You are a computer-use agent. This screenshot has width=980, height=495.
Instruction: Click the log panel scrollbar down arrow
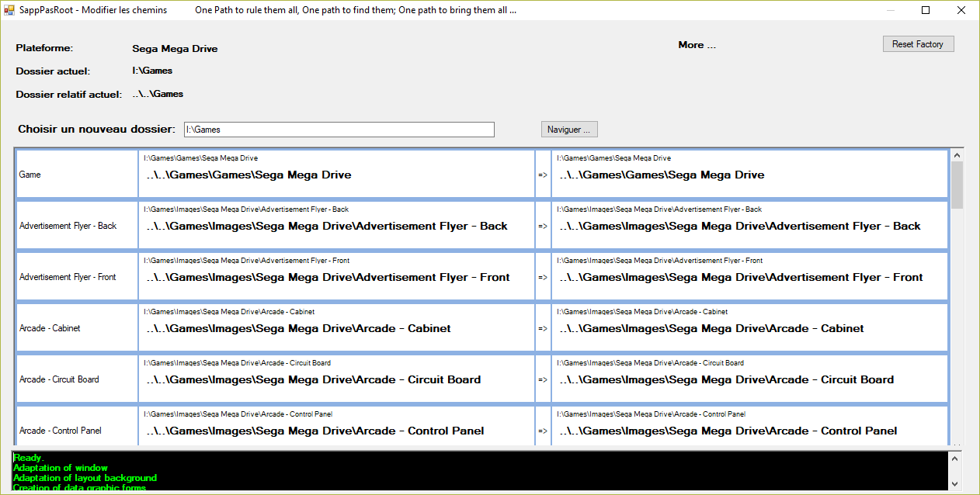click(956, 484)
